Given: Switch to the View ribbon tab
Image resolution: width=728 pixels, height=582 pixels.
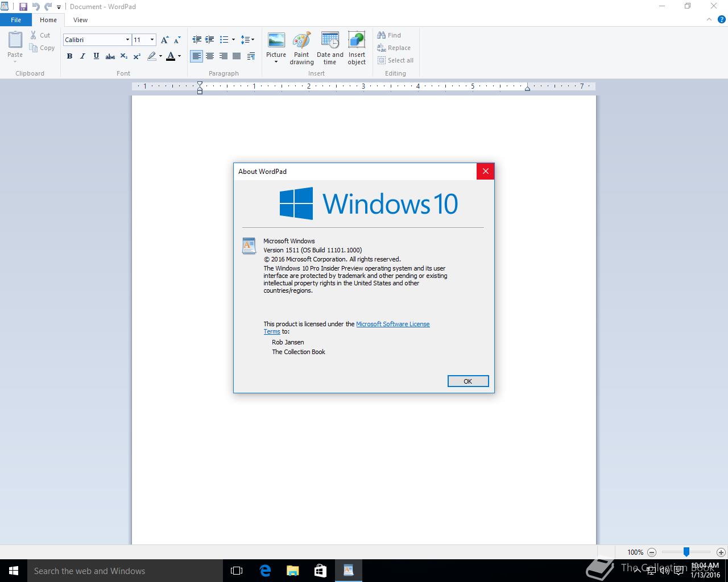Looking at the screenshot, I should [x=80, y=20].
